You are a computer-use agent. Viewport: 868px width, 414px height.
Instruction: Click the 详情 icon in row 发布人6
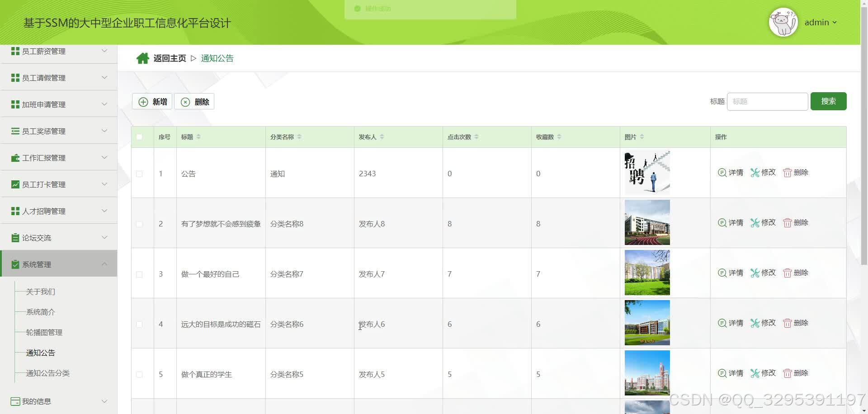point(722,323)
